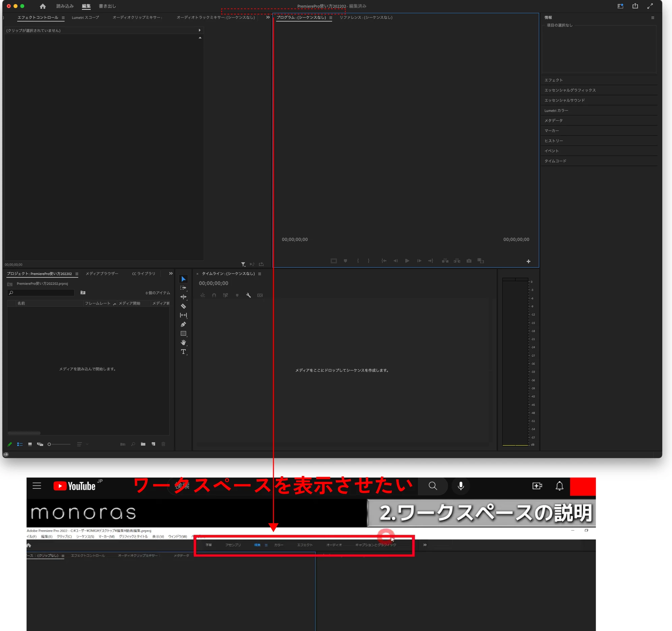Expand overflow tabs in project panel group
This screenshot has height=631, width=672.
coord(171,273)
